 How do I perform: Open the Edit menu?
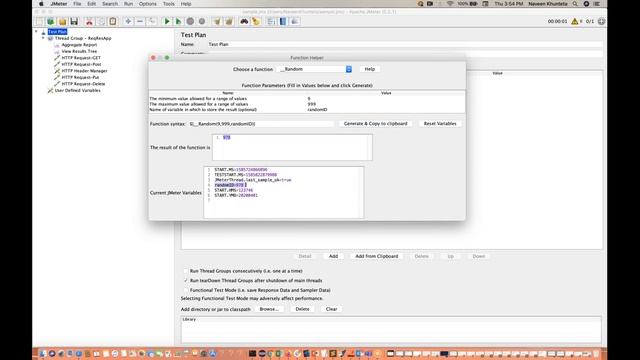91,4
